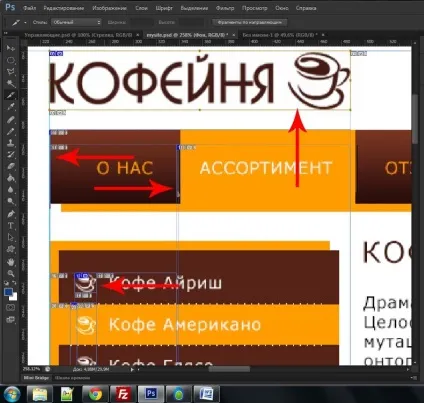Screen dimensions: 424x403
Task: Open the Слои menu
Action: [141, 8]
